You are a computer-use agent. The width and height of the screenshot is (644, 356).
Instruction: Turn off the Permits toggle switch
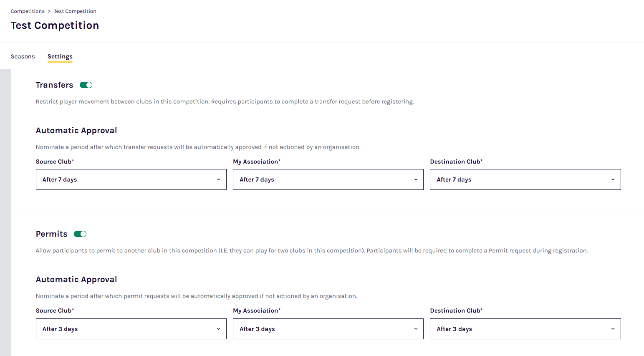[x=80, y=234]
